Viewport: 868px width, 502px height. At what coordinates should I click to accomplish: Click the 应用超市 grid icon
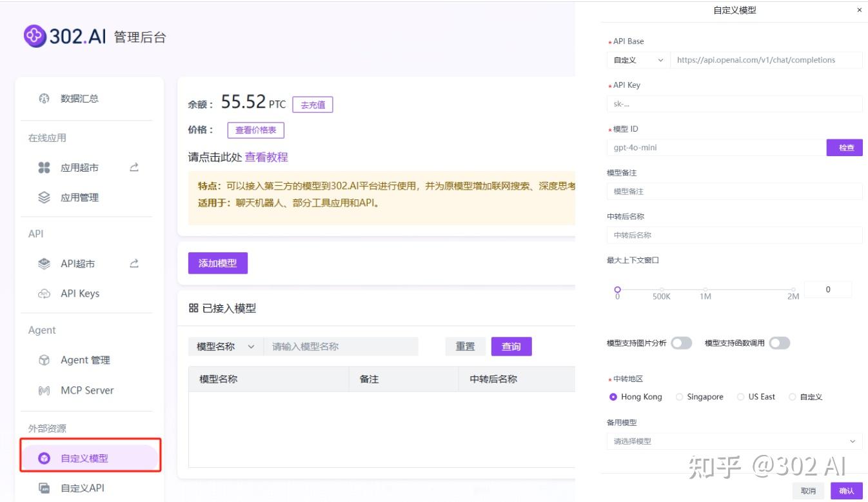[44, 168]
